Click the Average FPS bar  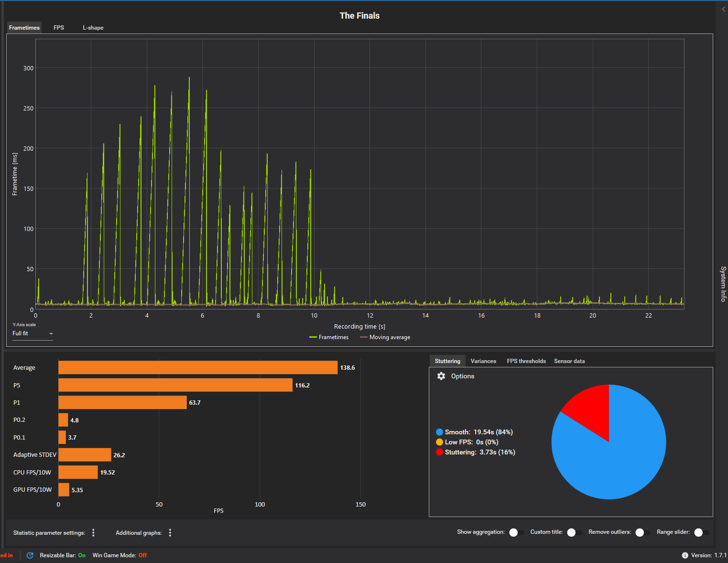198,367
